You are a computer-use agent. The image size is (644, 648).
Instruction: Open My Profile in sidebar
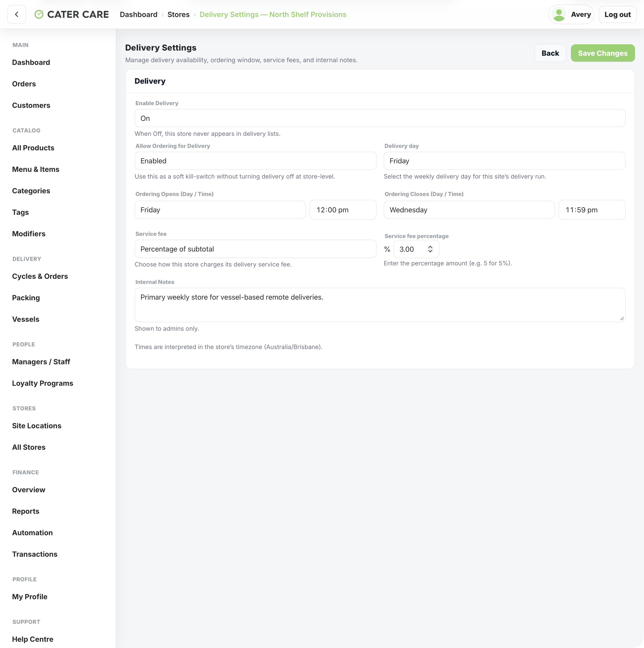pyautogui.click(x=30, y=597)
